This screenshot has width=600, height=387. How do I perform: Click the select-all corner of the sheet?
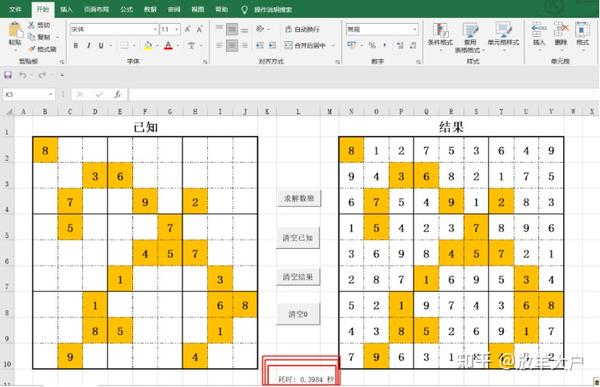click(x=9, y=111)
